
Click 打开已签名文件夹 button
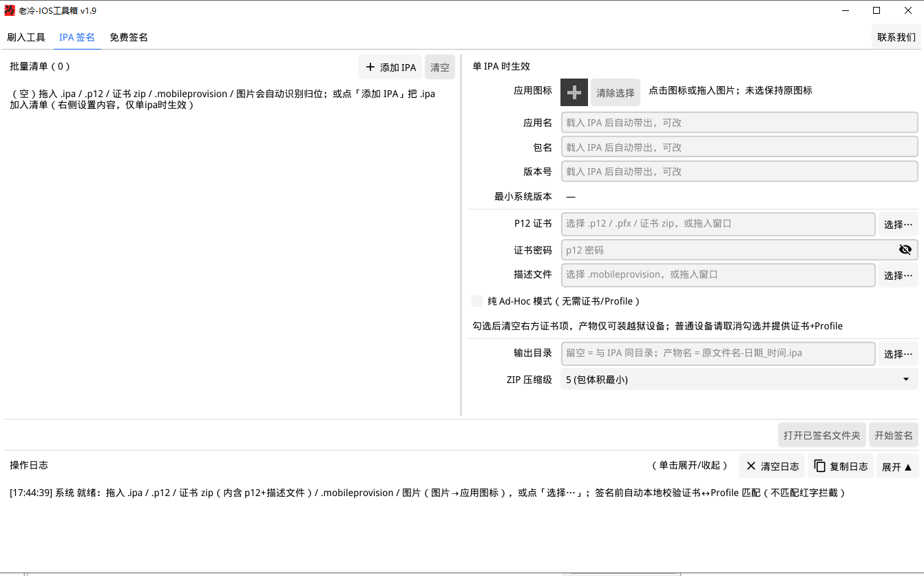coord(822,435)
